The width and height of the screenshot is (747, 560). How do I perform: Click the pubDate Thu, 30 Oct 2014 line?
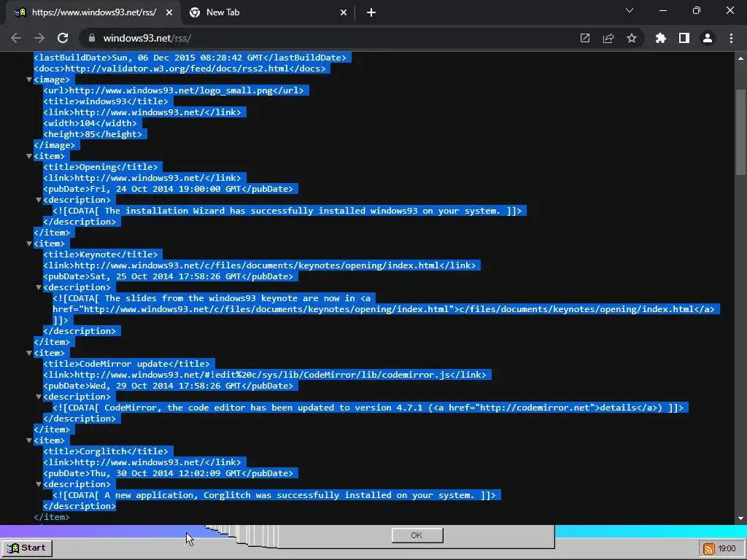169,474
